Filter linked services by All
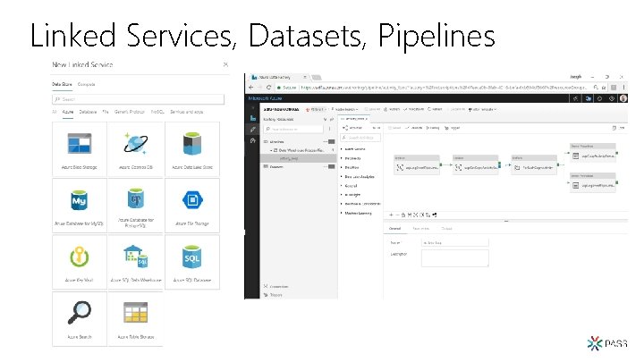The height and width of the screenshot is (362, 644). pyautogui.click(x=55, y=112)
